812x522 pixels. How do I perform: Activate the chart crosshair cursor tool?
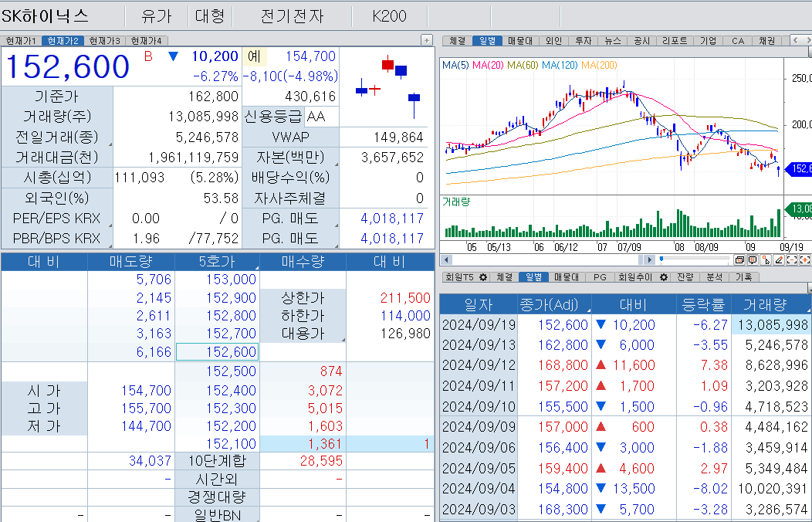pos(766,259)
